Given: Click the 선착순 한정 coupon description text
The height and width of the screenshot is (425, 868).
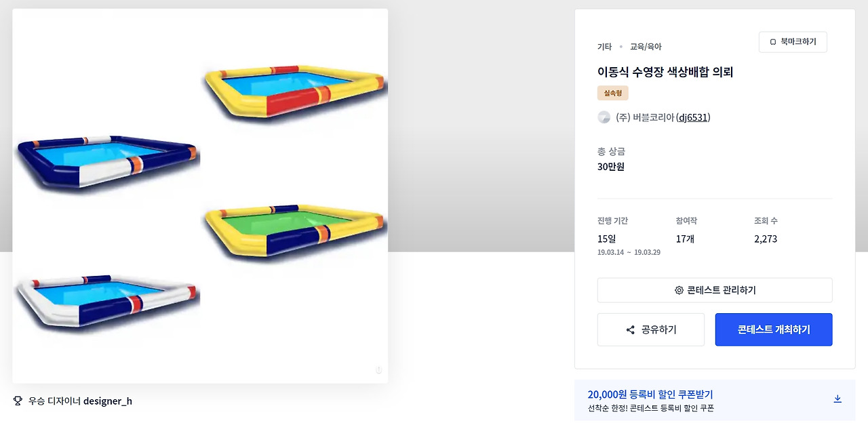Looking at the screenshot, I should [650, 408].
